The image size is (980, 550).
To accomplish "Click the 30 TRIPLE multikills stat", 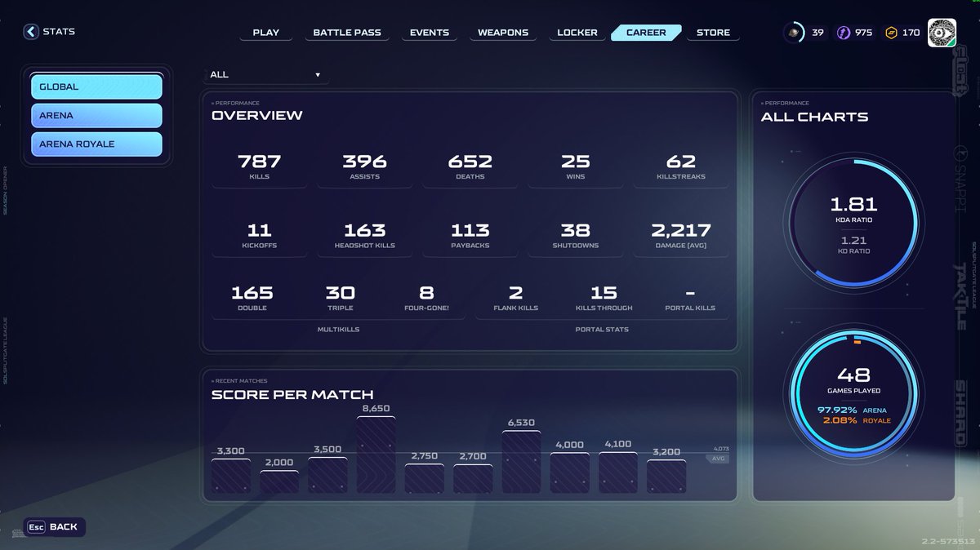I will [340, 298].
